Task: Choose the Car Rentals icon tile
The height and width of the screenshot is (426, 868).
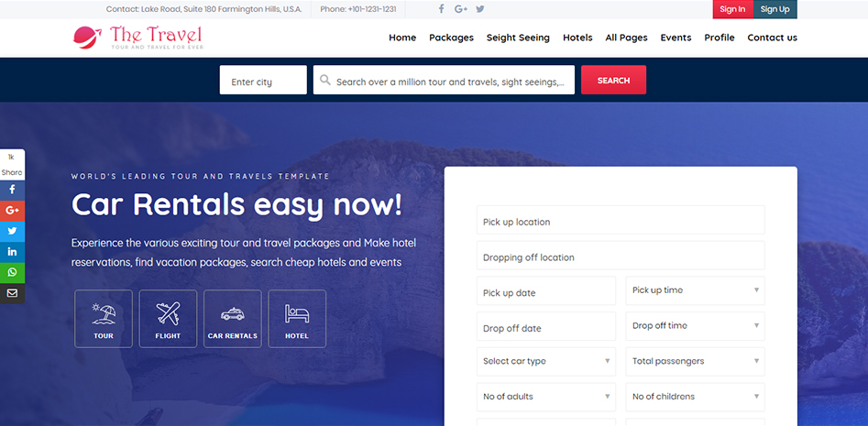Action: pos(233,319)
